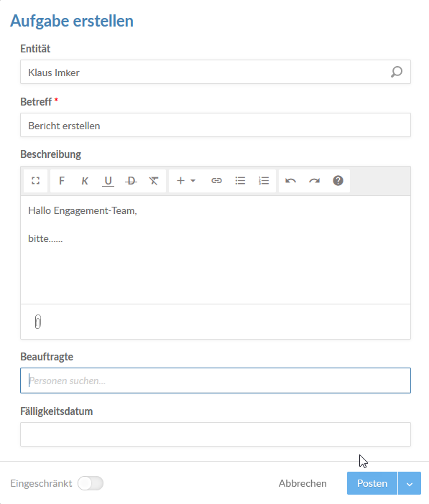Screen dimensions: 429x504
Task: Apply strikethrough formatting
Action: click(131, 181)
